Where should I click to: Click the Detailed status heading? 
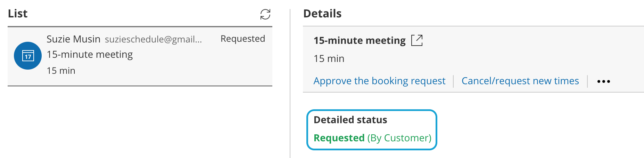tap(350, 120)
